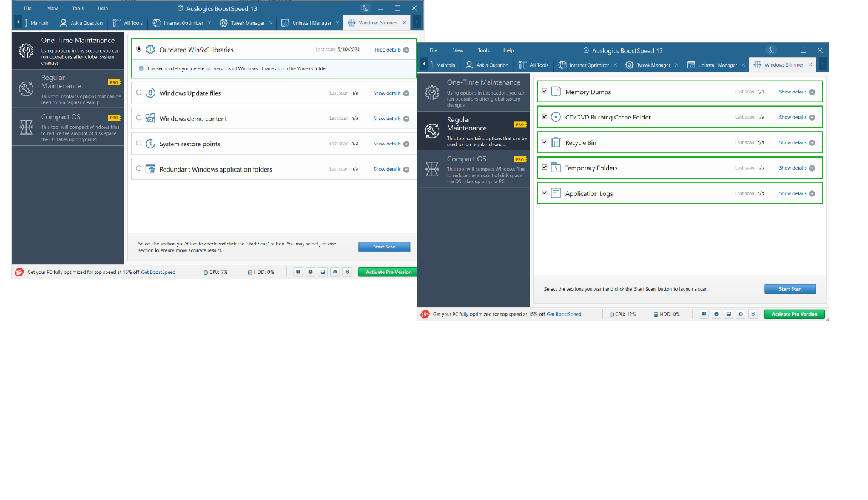Click the save disk icon in right window status bar

[x=728, y=314]
